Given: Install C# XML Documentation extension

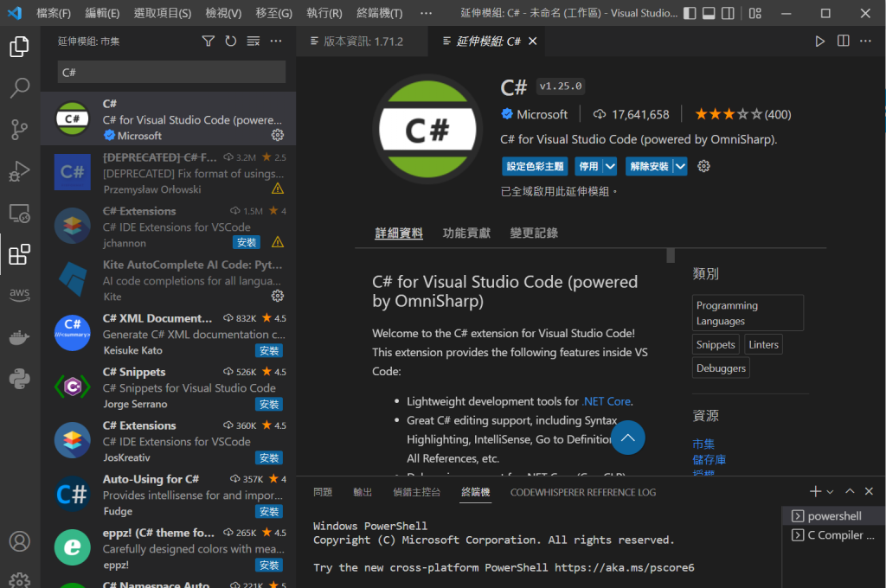Looking at the screenshot, I should click(269, 351).
